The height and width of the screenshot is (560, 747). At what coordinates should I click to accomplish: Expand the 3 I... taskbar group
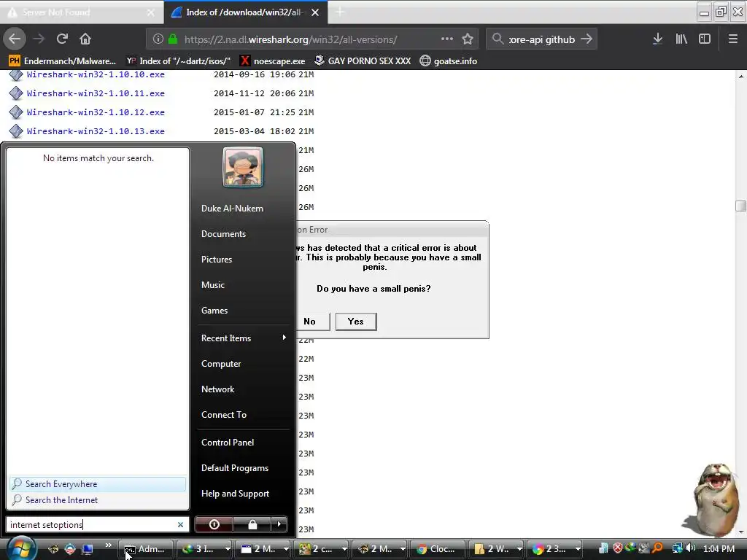228,549
